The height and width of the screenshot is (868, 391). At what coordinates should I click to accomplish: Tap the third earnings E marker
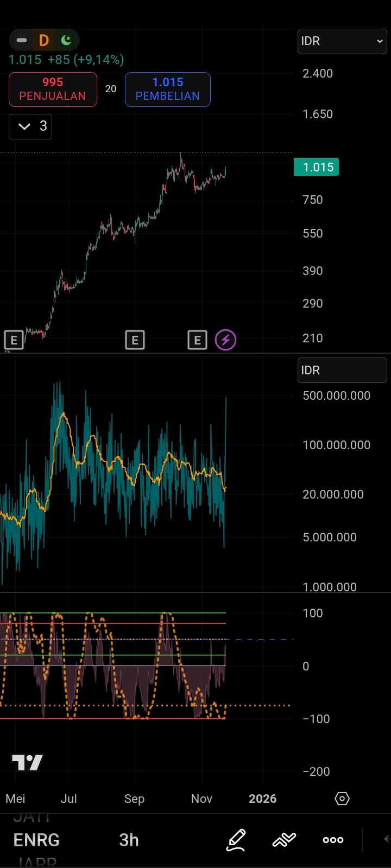[197, 340]
